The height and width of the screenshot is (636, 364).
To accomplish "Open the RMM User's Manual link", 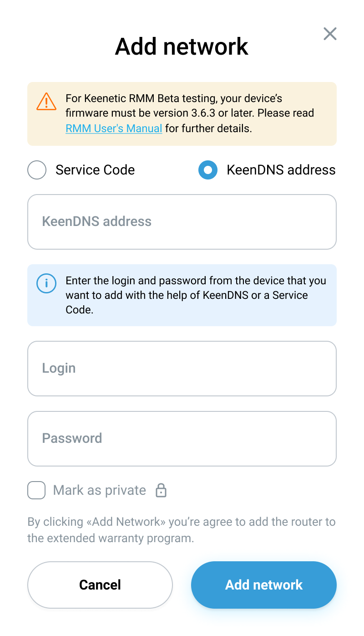I will [114, 128].
